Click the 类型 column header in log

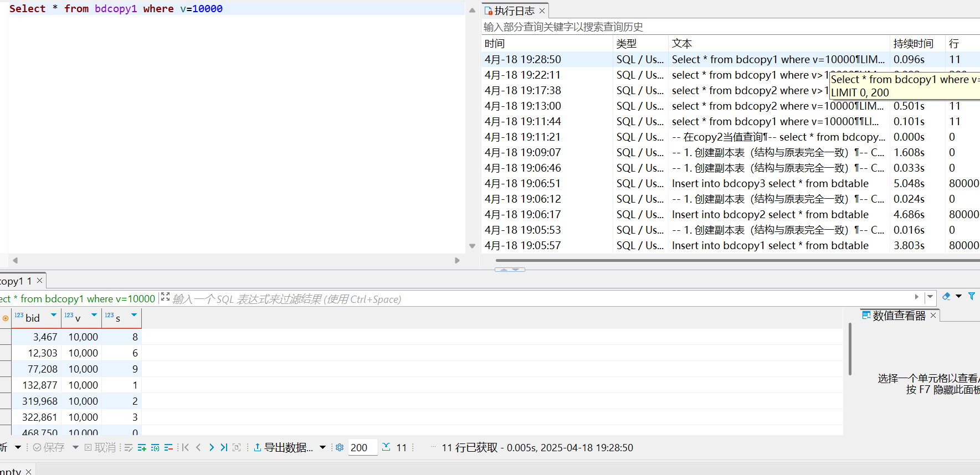[640, 43]
